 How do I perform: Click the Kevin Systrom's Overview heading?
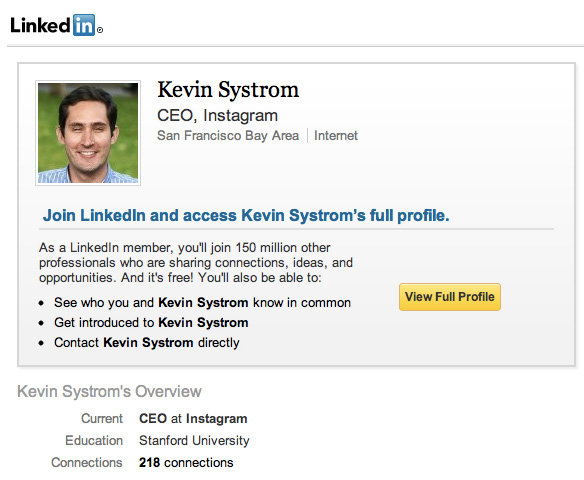click(x=109, y=392)
